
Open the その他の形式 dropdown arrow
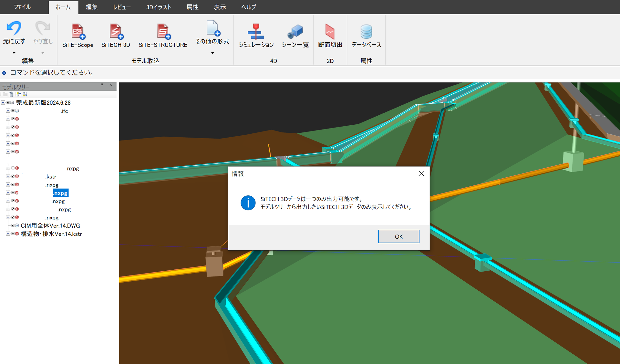(212, 53)
